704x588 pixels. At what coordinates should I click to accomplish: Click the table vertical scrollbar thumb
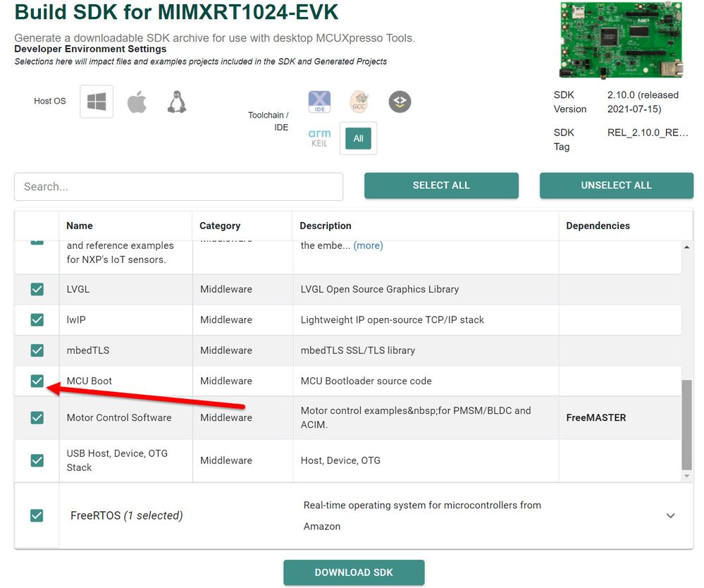(x=687, y=424)
